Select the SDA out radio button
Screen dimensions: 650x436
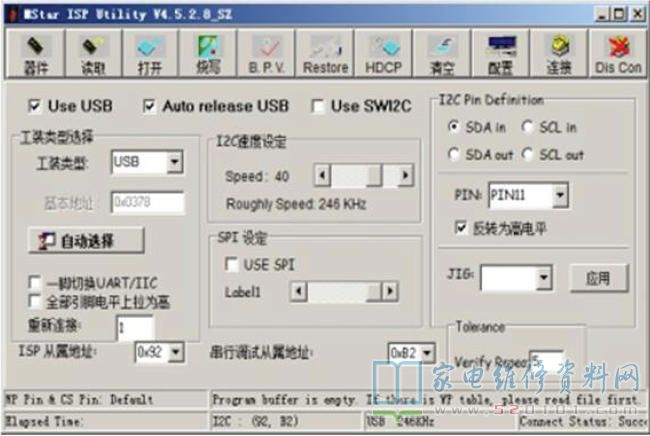454,155
